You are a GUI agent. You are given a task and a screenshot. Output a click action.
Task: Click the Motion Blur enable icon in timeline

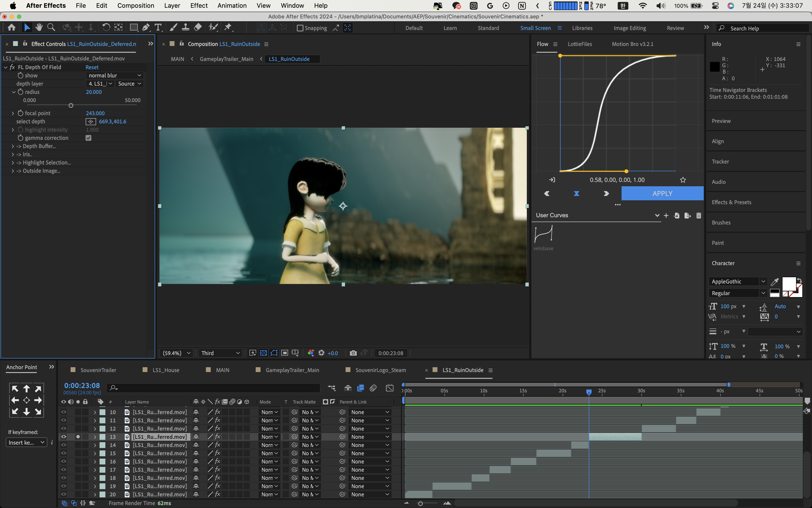pos(373,388)
